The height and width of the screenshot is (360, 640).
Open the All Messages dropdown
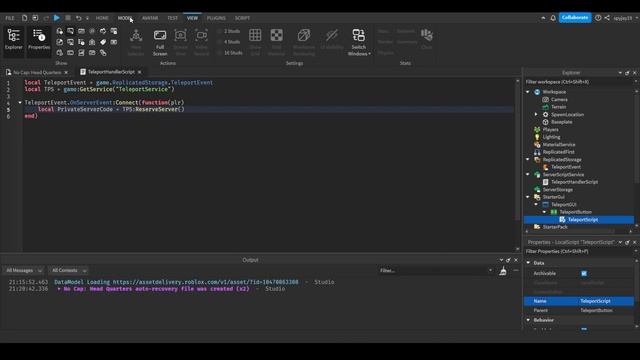24,271
